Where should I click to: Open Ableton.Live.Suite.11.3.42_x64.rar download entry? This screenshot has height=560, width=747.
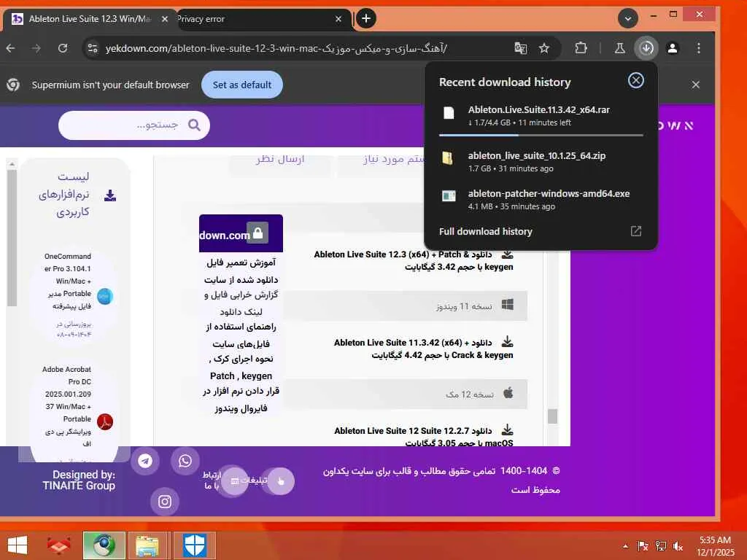[541, 116]
